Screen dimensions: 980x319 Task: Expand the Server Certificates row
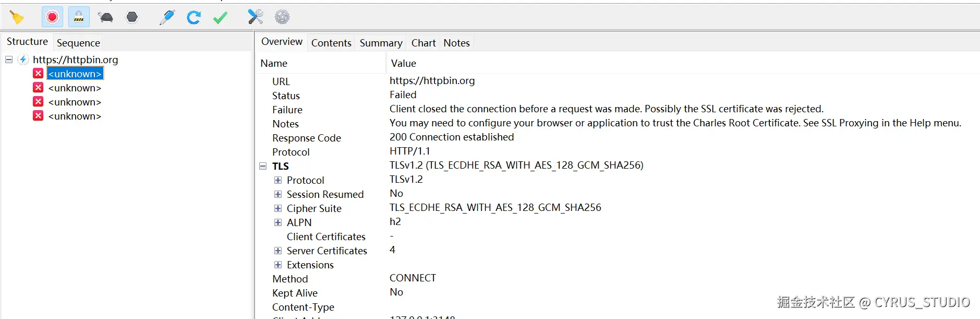278,251
